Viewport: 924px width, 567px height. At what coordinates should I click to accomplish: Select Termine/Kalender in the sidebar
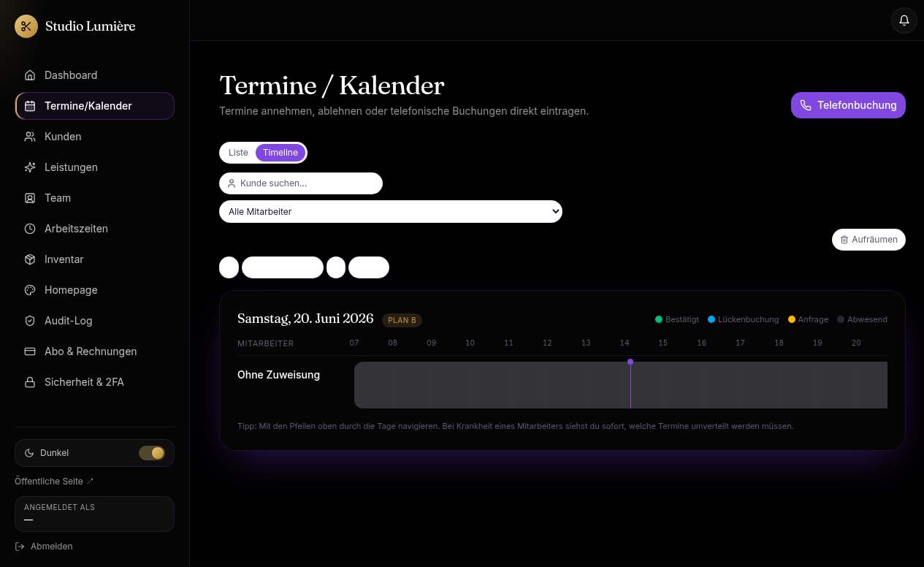(x=94, y=106)
